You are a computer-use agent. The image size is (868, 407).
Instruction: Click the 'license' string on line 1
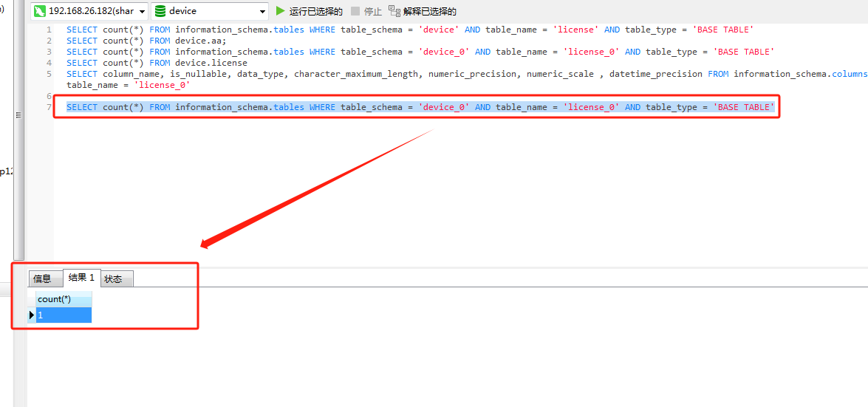[576, 30]
